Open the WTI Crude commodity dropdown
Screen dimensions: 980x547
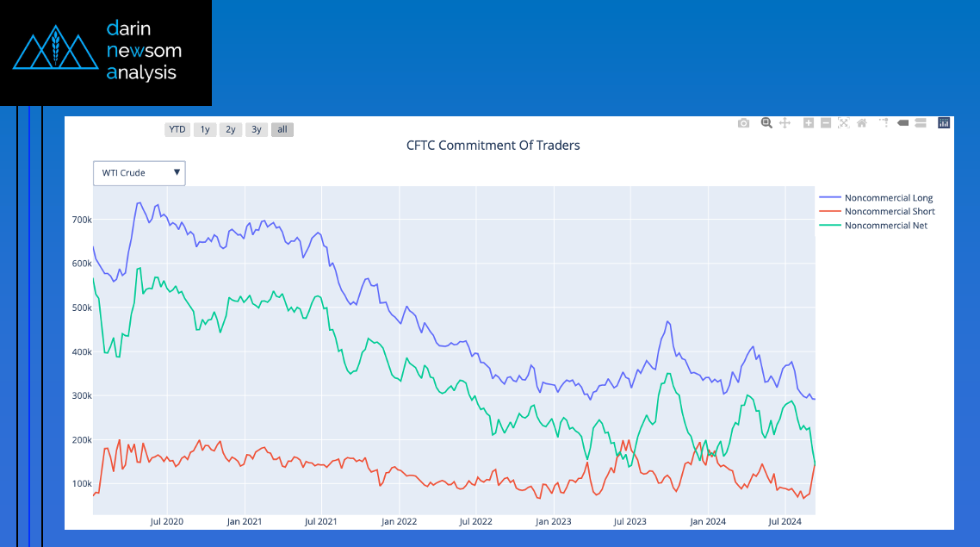140,173
